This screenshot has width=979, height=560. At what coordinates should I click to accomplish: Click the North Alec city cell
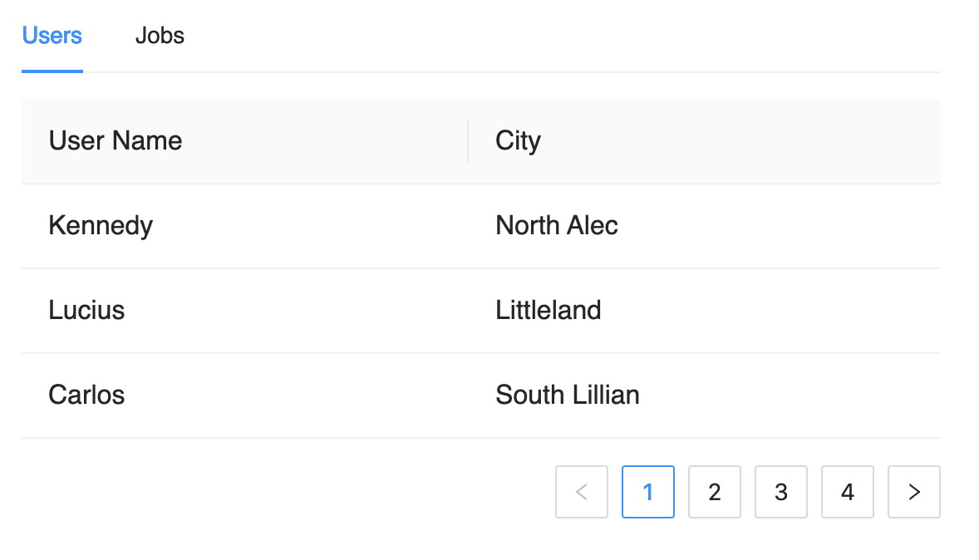557,225
